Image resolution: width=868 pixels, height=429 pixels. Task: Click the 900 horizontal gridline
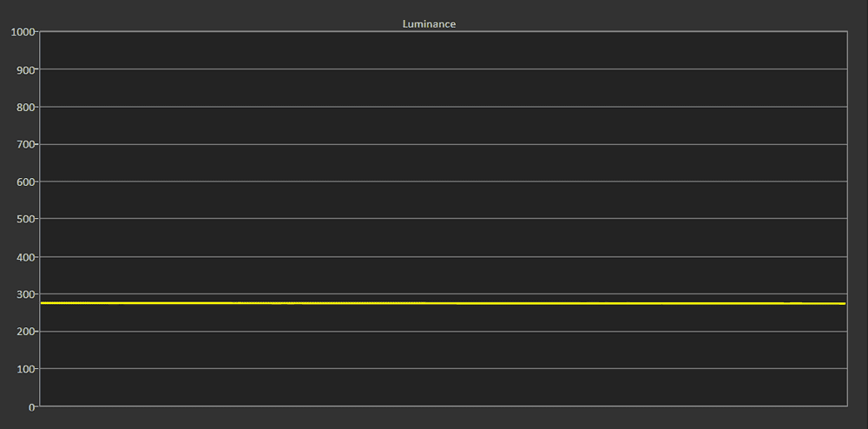[443, 69]
